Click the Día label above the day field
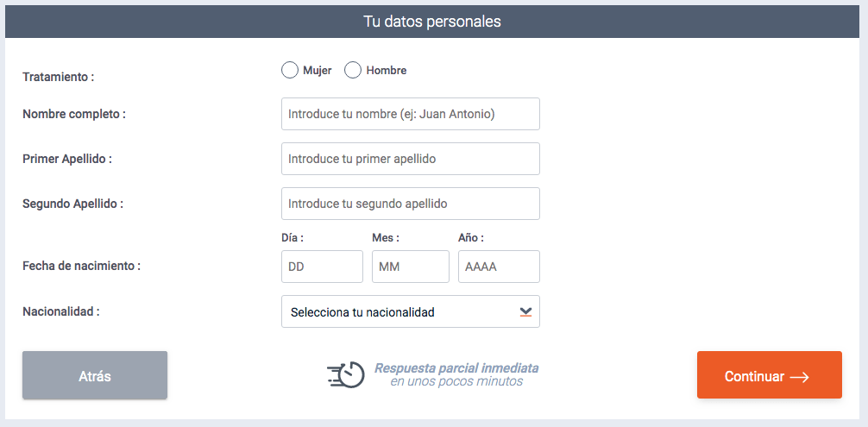 click(292, 238)
